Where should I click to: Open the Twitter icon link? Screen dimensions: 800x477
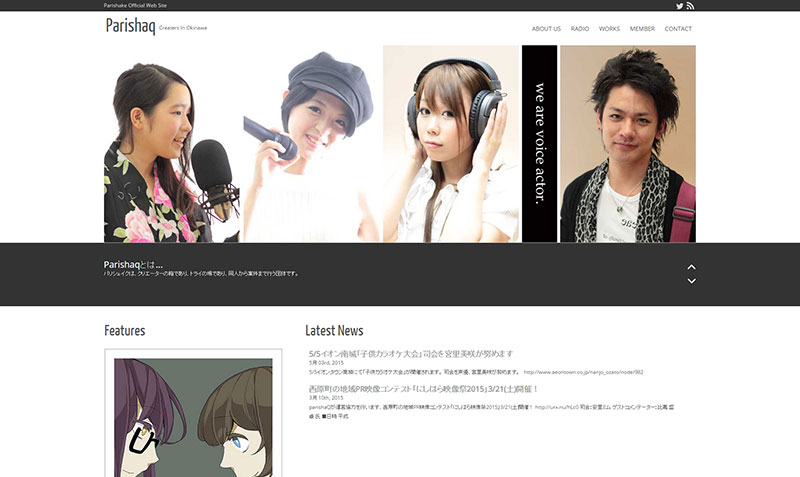680,6
